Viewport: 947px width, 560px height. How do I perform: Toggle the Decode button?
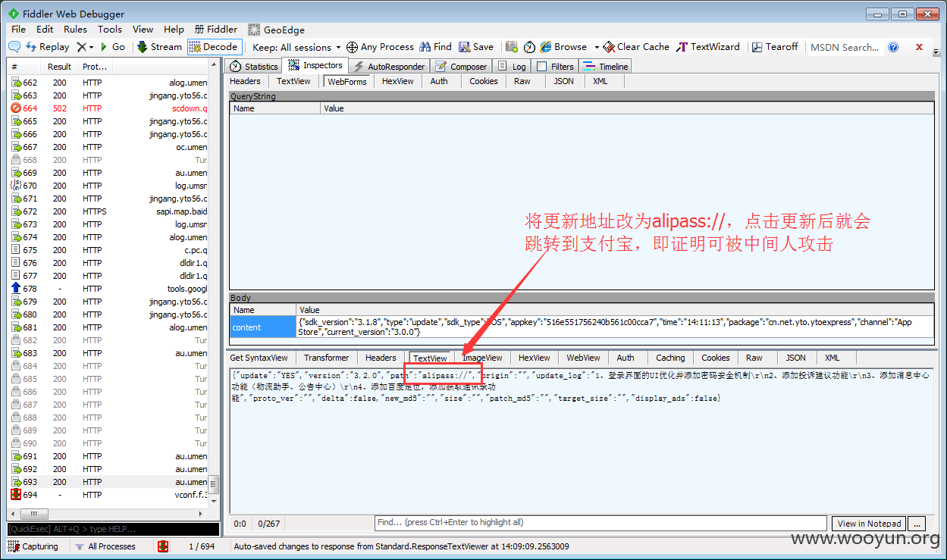(x=214, y=47)
